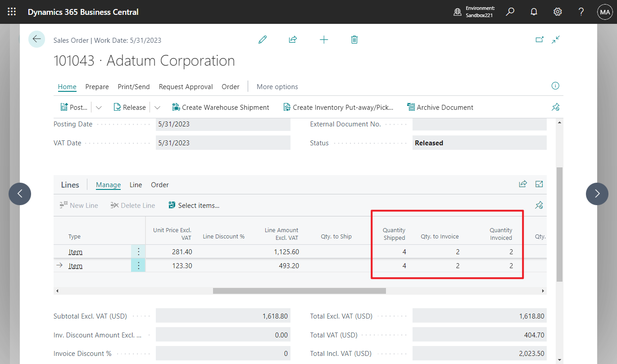Archive the current sales document
The width and height of the screenshot is (617, 364).
click(x=440, y=107)
